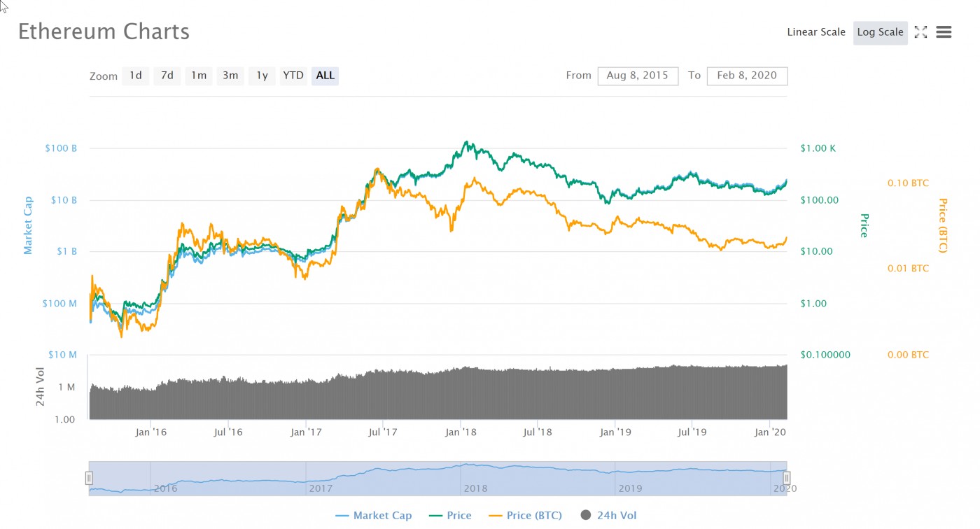Click the From date field Aug 8, 2015
The width and height of the screenshot is (980, 529).
(638, 76)
